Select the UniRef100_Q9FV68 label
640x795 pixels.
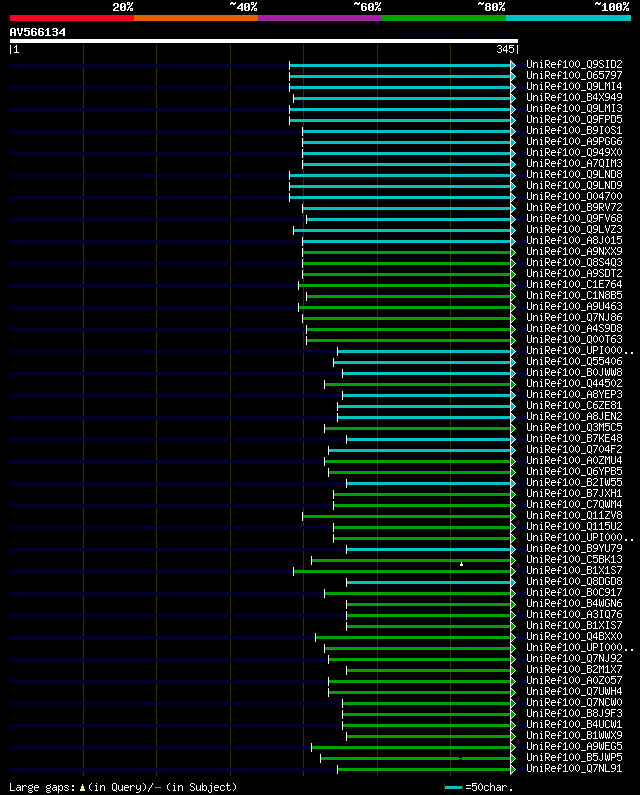(574, 219)
